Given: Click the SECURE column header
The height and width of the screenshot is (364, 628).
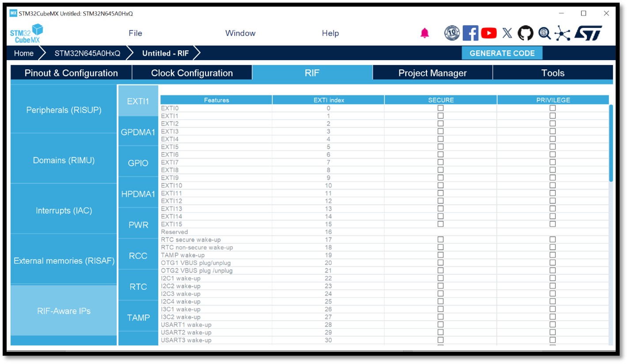Looking at the screenshot, I should pos(441,100).
